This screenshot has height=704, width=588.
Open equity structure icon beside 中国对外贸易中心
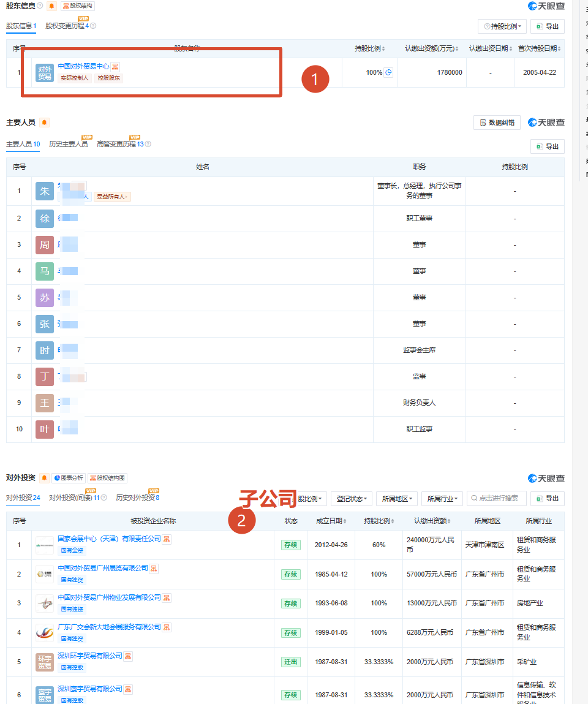pyautogui.click(x=115, y=66)
